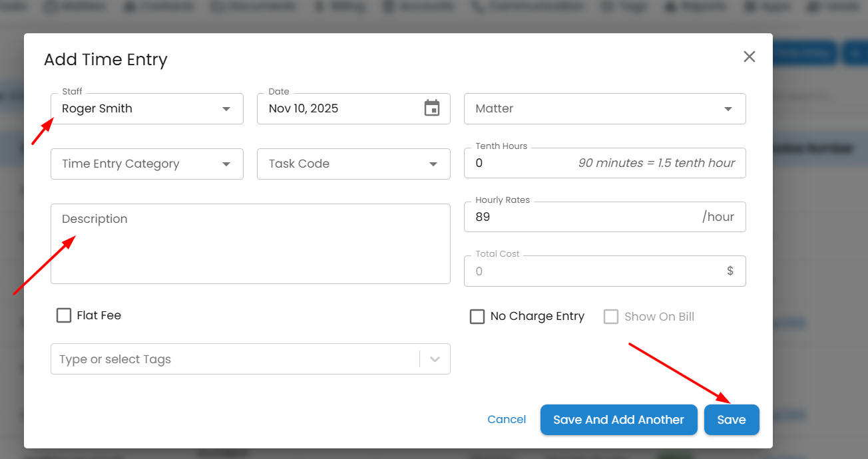The width and height of the screenshot is (868, 459).
Task: Close the Add Time Entry dialog
Action: coord(749,57)
